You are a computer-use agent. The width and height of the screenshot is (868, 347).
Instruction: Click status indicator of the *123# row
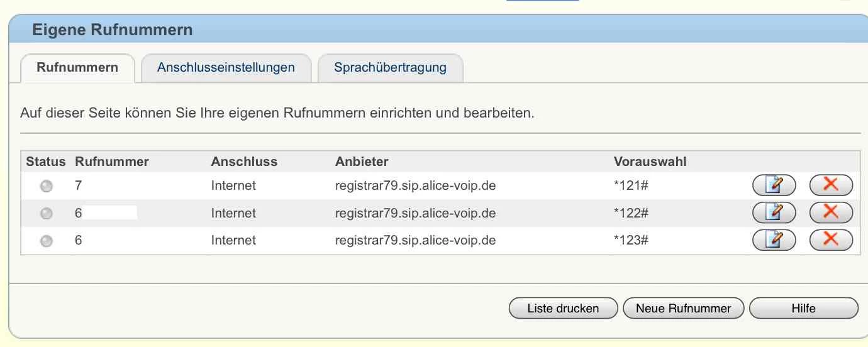pyautogui.click(x=46, y=241)
